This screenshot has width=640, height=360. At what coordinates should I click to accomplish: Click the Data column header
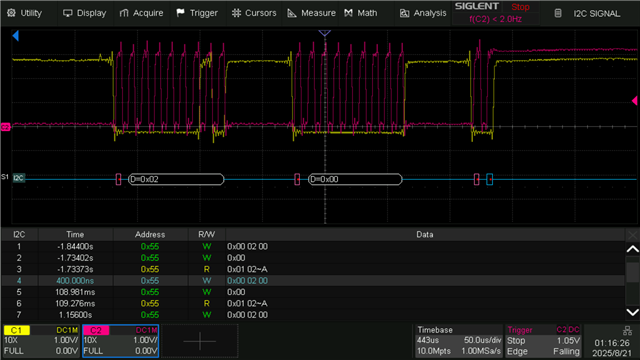(x=425, y=235)
